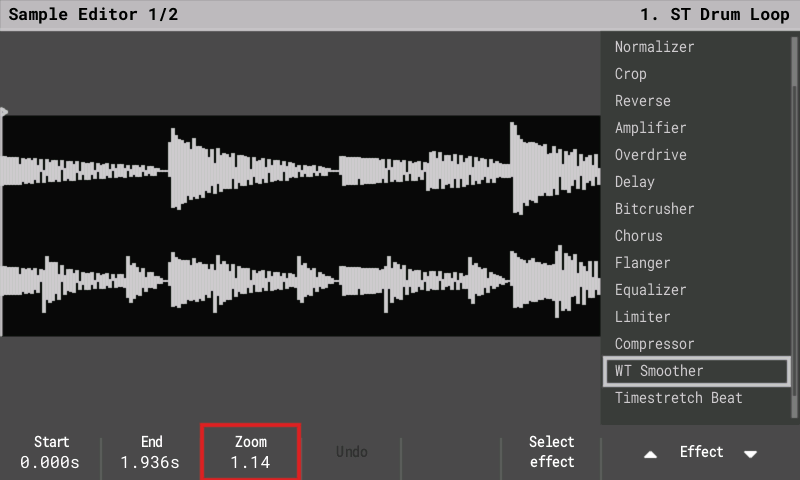Click the lower channel waveform
The height and width of the screenshot is (480, 800).
click(x=300, y=281)
